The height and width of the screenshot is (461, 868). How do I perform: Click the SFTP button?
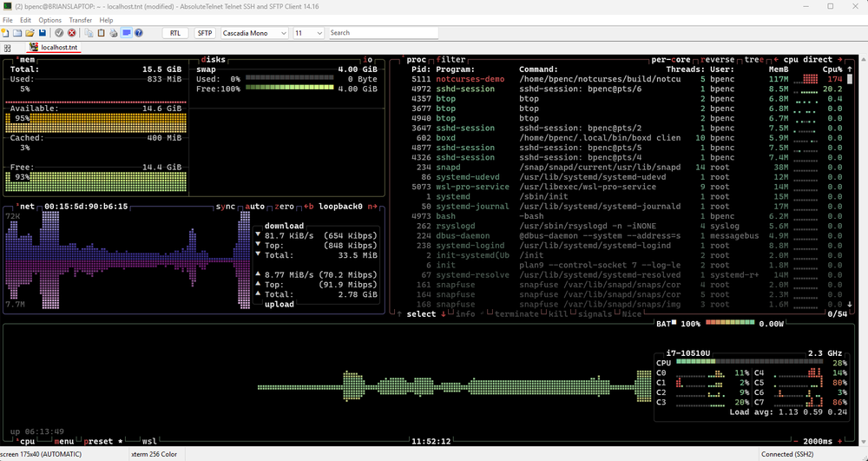click(x=205, y=33)
